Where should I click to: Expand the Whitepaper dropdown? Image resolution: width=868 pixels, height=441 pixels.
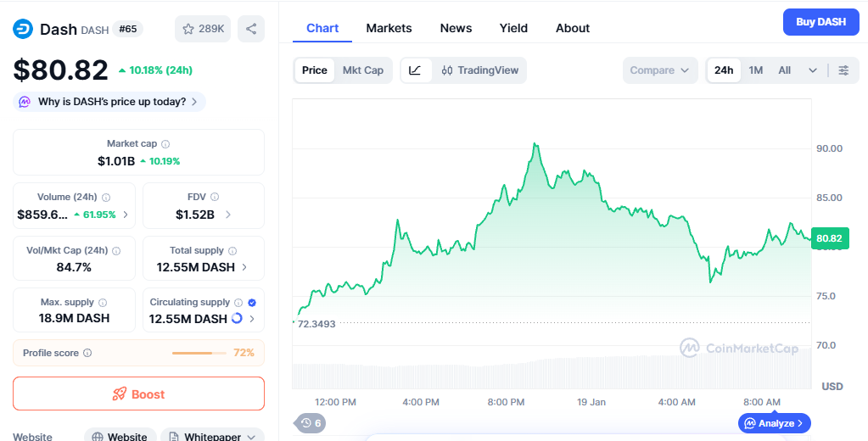[212, 436]
